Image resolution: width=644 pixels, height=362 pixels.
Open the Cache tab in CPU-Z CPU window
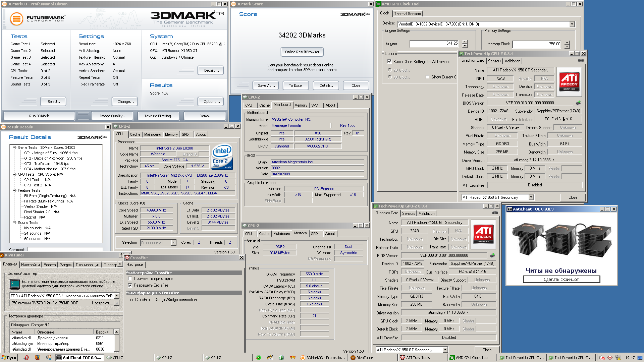(135, 134)
